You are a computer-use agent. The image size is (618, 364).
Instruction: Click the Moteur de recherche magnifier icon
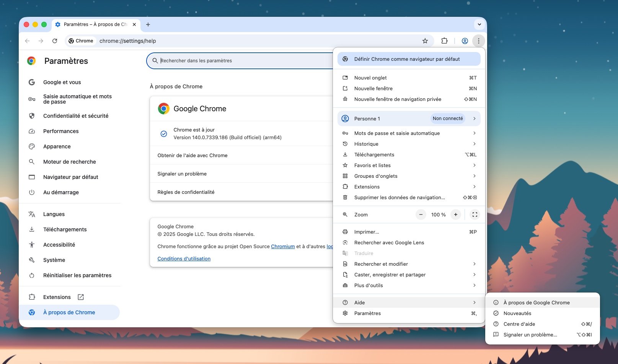pos(32,162)
